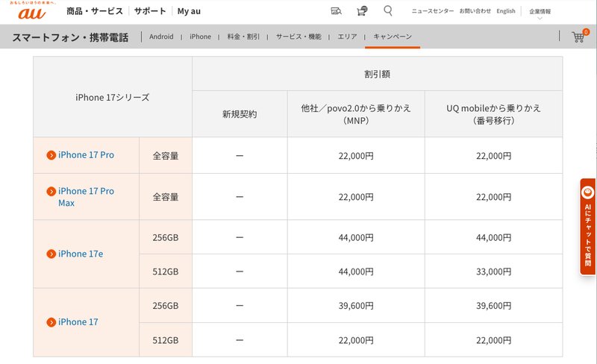Select the キャンペーン tab
Screen dimensions: 597x364
point(393,37)
